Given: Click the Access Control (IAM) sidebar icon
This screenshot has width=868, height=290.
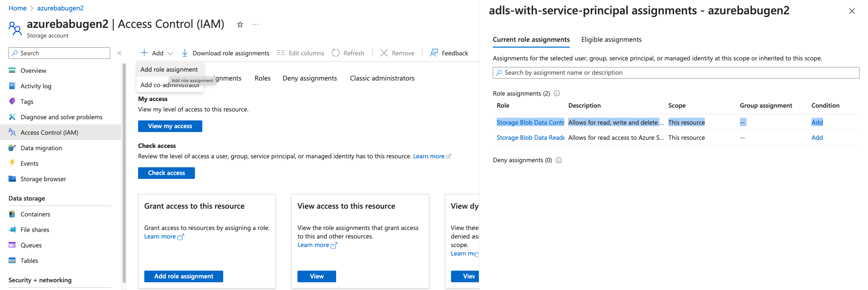Looking at the screenshot, I should 12,132.
